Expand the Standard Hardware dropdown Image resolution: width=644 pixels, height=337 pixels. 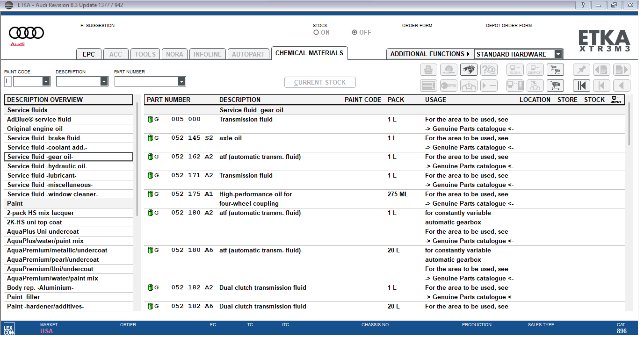557,54
